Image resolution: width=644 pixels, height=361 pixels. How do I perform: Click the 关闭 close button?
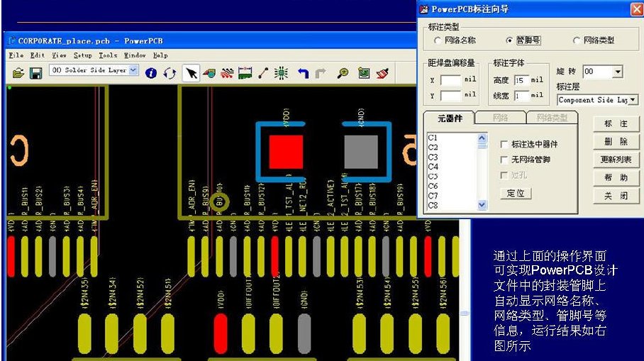[616, 196]
